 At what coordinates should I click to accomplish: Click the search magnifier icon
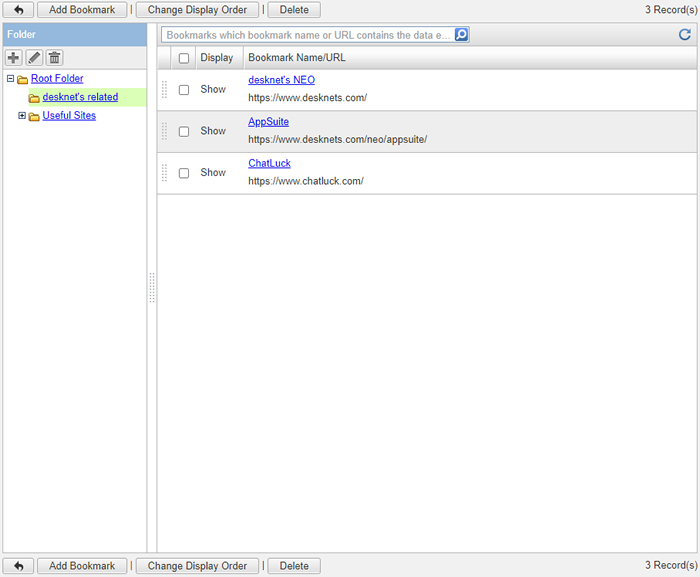(462, 34)
